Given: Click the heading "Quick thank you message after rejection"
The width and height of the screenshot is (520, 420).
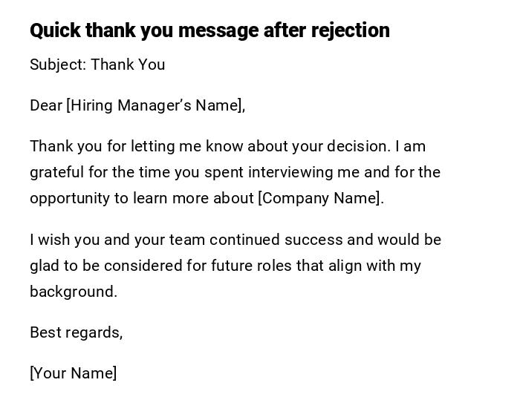Looking at the screenshot, I should pos(209,30).
